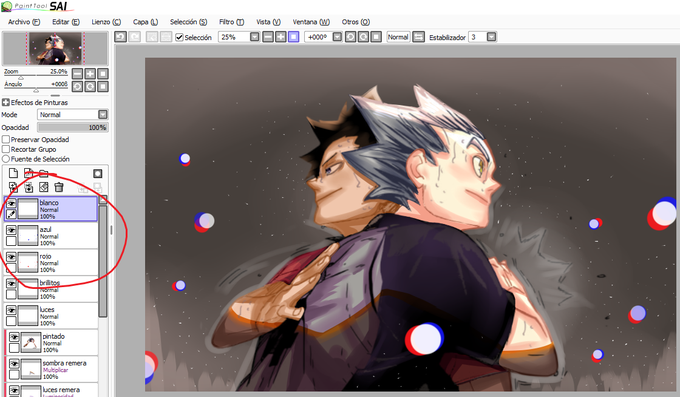This screenshot has height=397, width=680.
Task: Collapse the Efectos de Pinturas section
Action: (6, 102)
